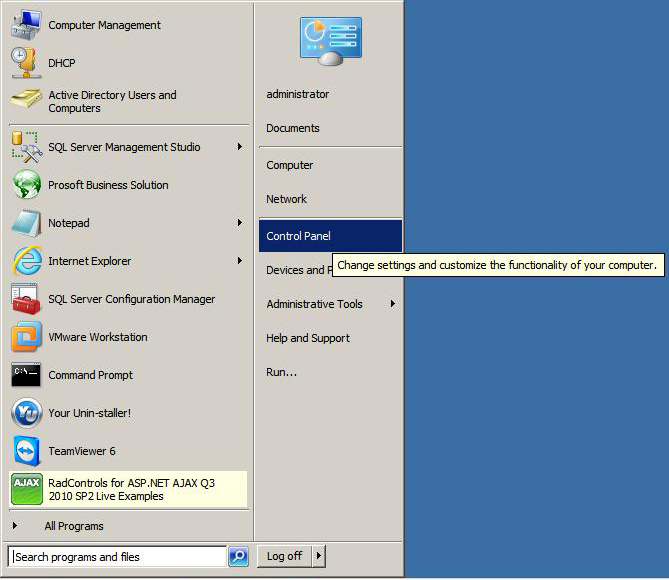
Task: Click the Notepad icon
Action: (26, 223)
